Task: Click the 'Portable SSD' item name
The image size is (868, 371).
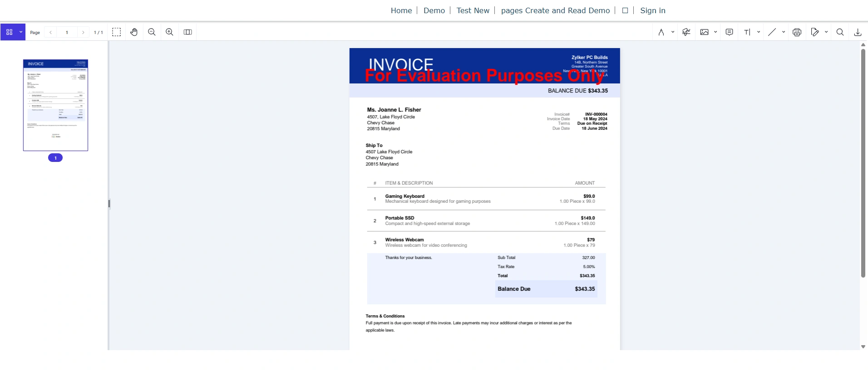Action: [x=399, y=218]
